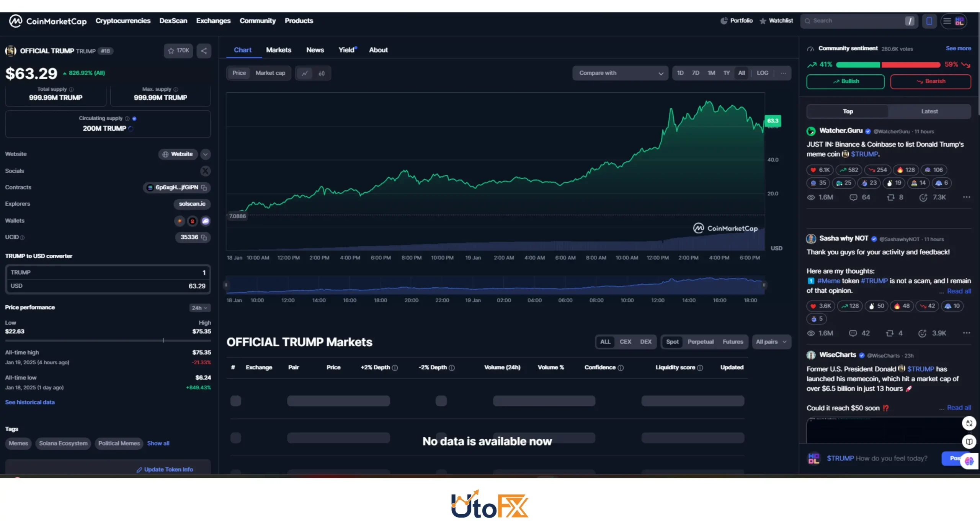
Task: Switch to the News tab
Action: [315, 50]
